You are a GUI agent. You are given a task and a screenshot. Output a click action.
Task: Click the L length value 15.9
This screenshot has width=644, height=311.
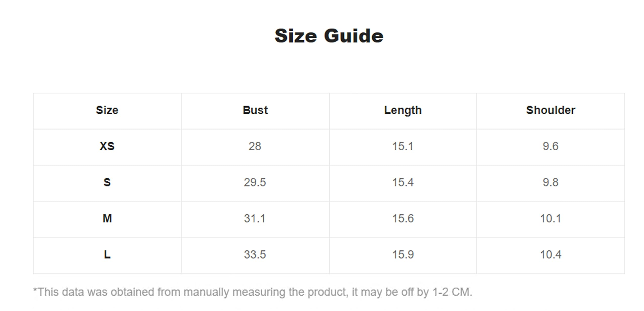pyautogui.click(x=403, y=254)
